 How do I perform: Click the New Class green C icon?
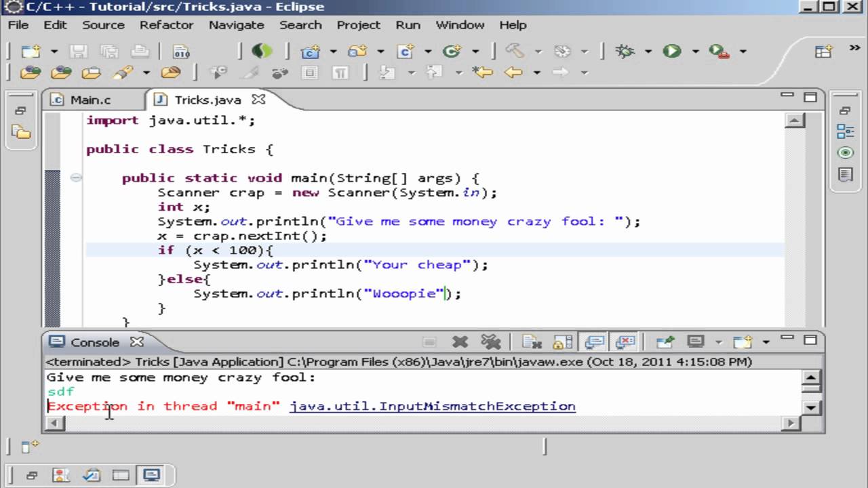pyautogui.click(x=452, y=51)
